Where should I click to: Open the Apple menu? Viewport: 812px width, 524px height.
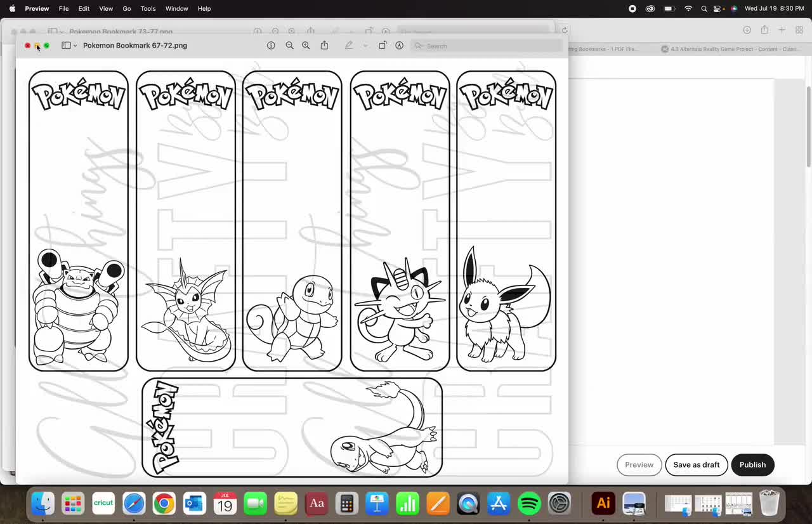pos(12,8)
